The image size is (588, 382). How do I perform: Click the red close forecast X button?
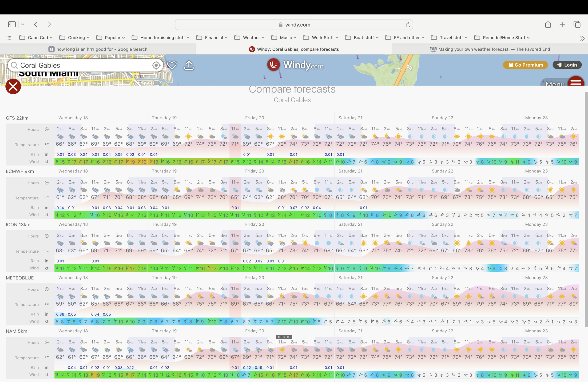coord(13,87)
